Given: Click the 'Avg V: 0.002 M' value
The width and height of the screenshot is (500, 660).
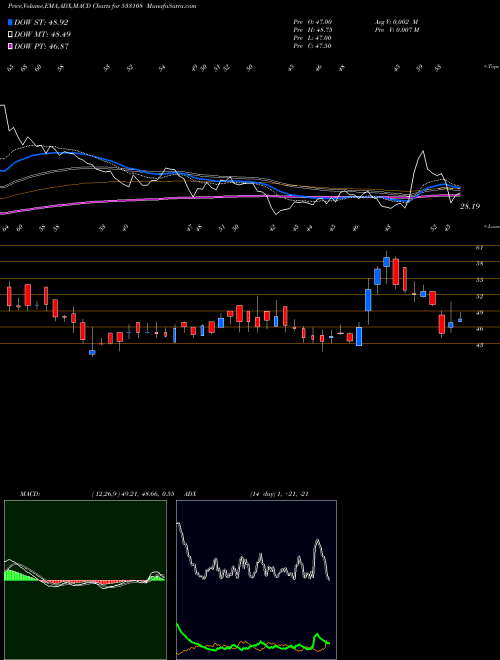Looking at the screenshot, I should [396, 22].
